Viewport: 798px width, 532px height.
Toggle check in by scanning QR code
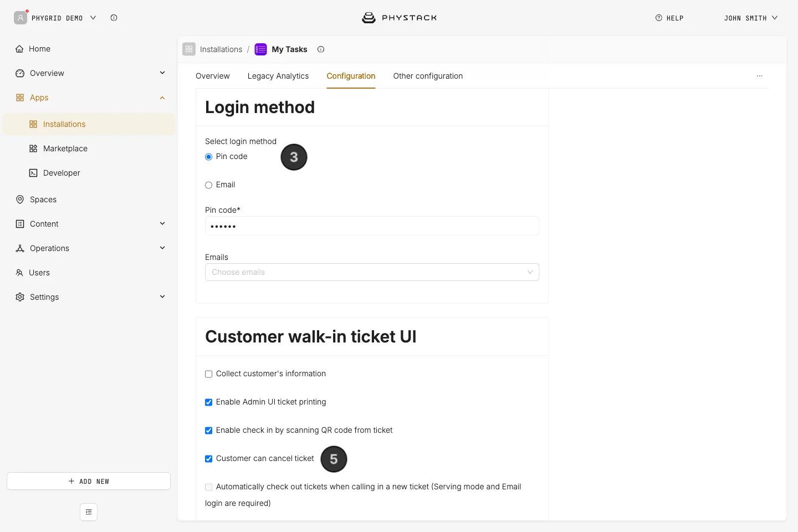pos(209,431)
